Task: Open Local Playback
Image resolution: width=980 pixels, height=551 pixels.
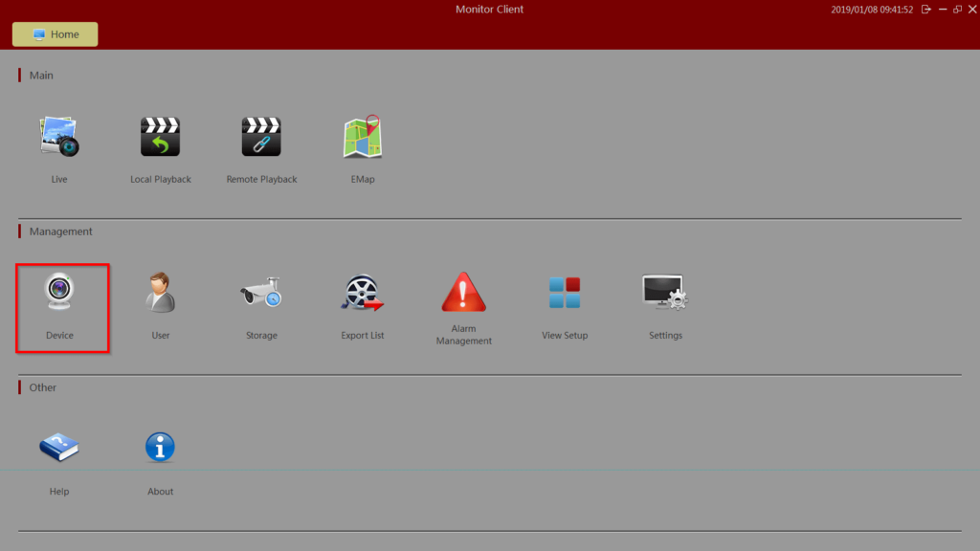Action: (x=160, y=137)
